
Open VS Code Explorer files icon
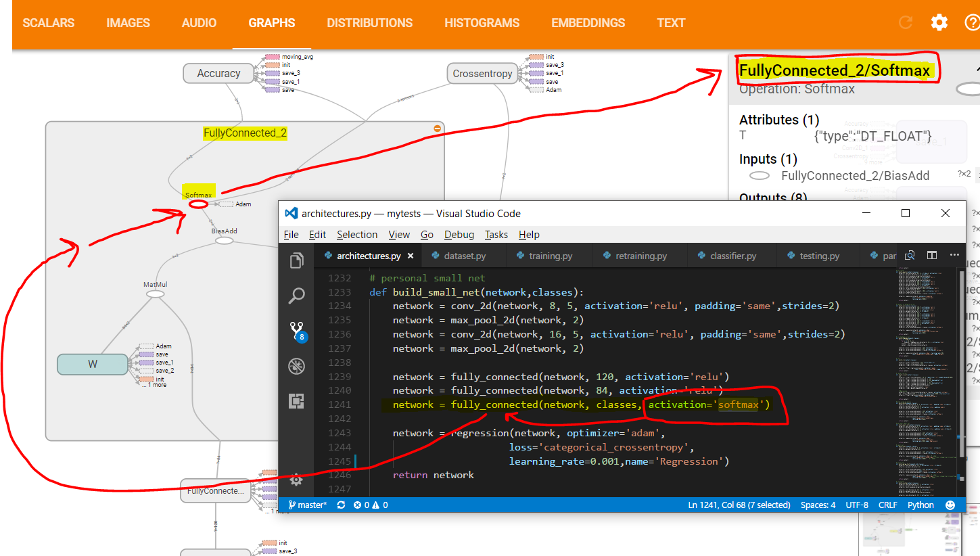296,260
